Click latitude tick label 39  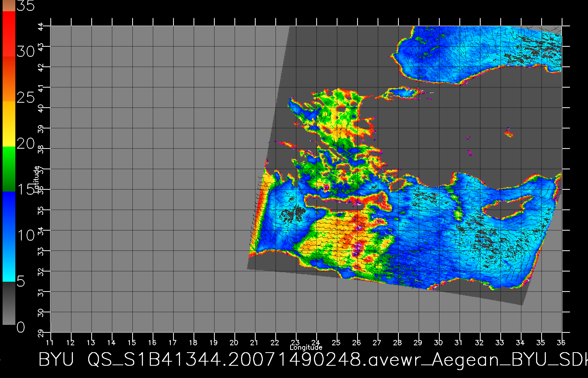click(41, 129)
